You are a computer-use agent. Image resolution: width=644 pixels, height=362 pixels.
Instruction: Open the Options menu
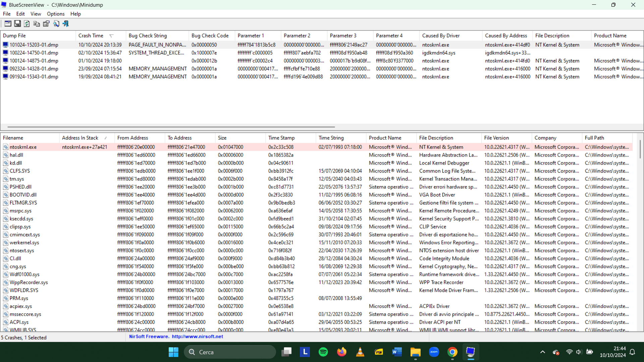pyautogui.click(x=56, y=14)
